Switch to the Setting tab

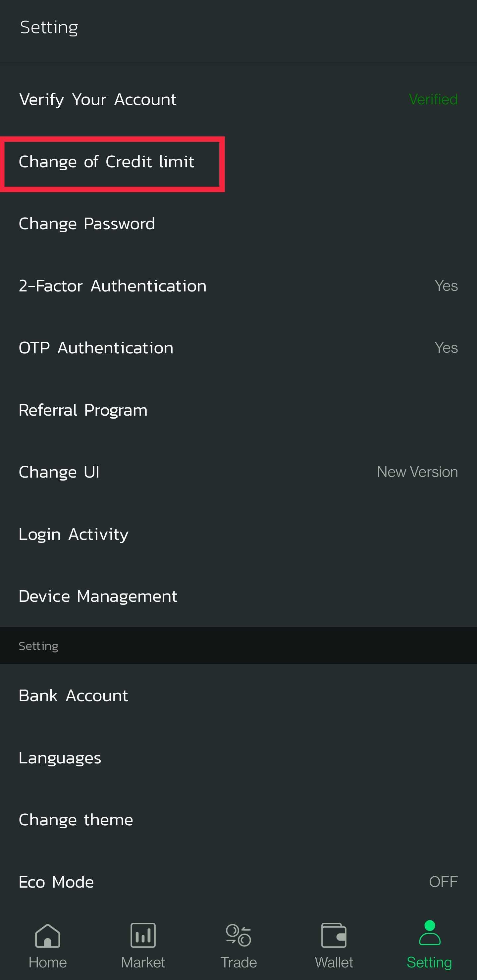pyautogui.click(x=429, y=947)
